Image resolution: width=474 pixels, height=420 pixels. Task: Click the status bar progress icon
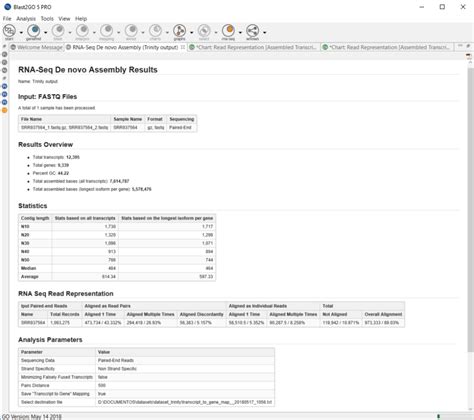439,416
